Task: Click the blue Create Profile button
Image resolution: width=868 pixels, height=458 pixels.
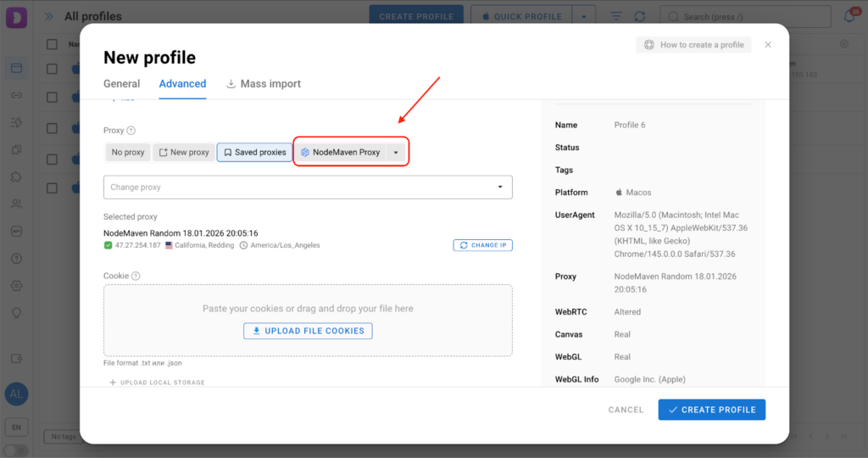Action: [x=711, y=410]
